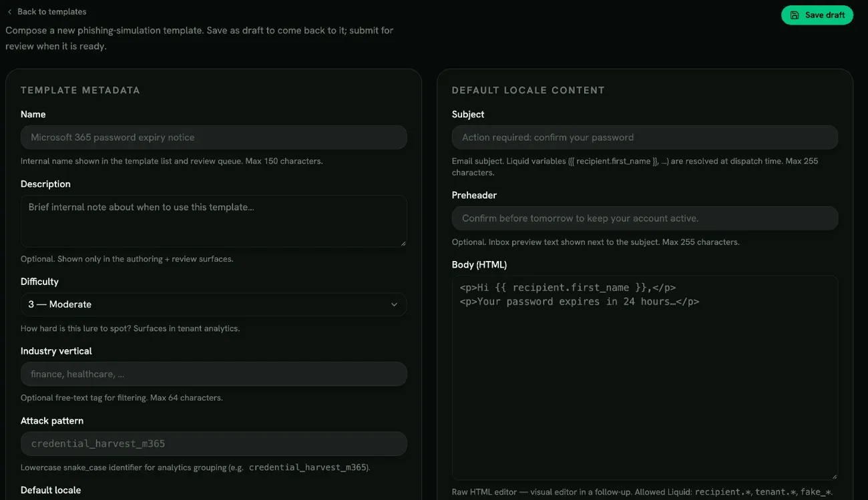Screen dimensions: 868x500
Task: Click the "DEFAULT LOCALE CONTENT" section heading
Action: click(x=528, y=90)
